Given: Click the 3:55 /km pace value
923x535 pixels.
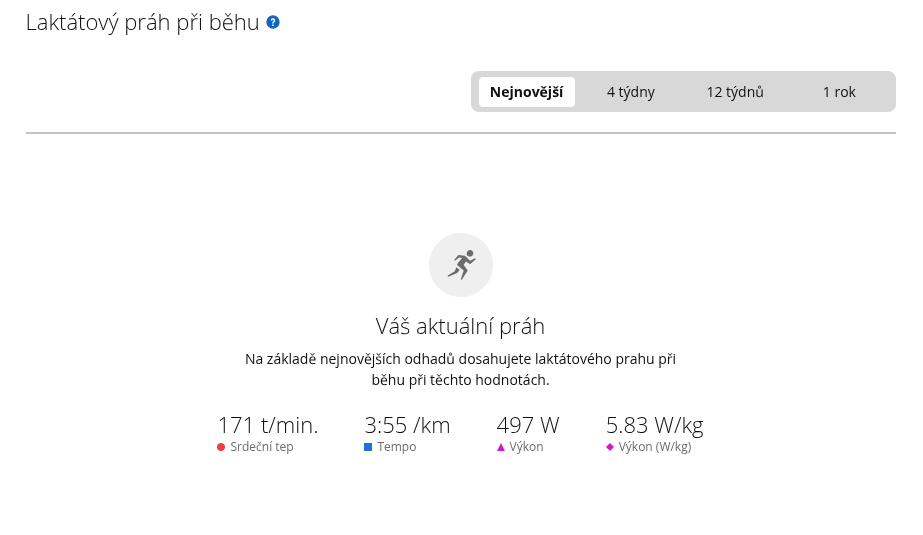Looking at the screenshot, I should point(407,425).
